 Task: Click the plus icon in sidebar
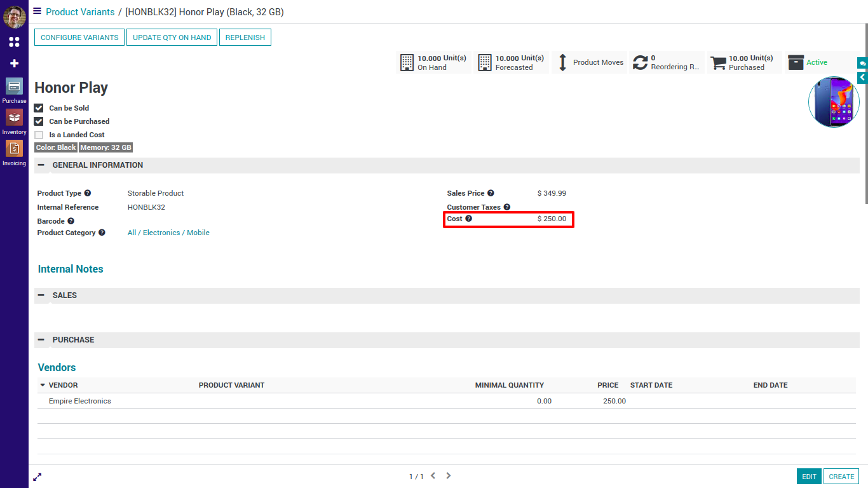pyautogui.click(x=14, y=64)
